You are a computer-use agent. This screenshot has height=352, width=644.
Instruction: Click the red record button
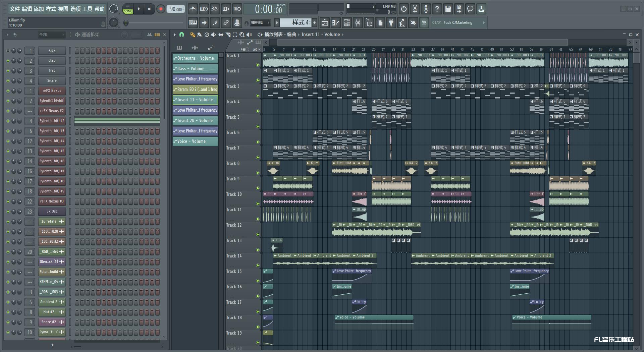click(161, 9)
